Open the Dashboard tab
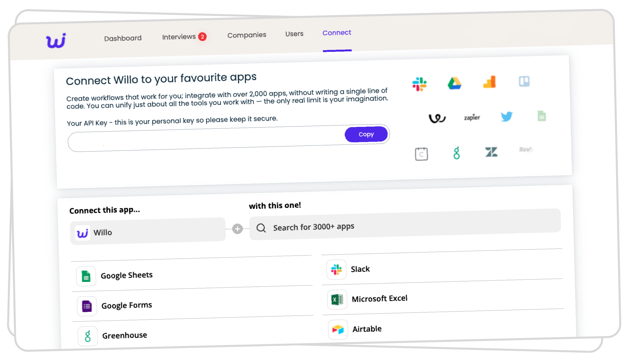 [x=123, y=38]
